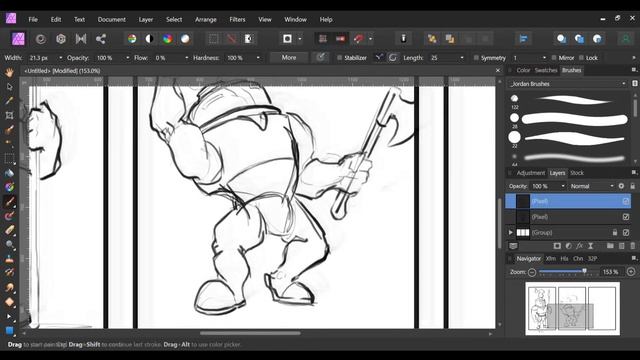Image resolution: width=640 pixels, height=360 pixels.
Task: Click the zoom out minus button
Action: coord(532,272)
